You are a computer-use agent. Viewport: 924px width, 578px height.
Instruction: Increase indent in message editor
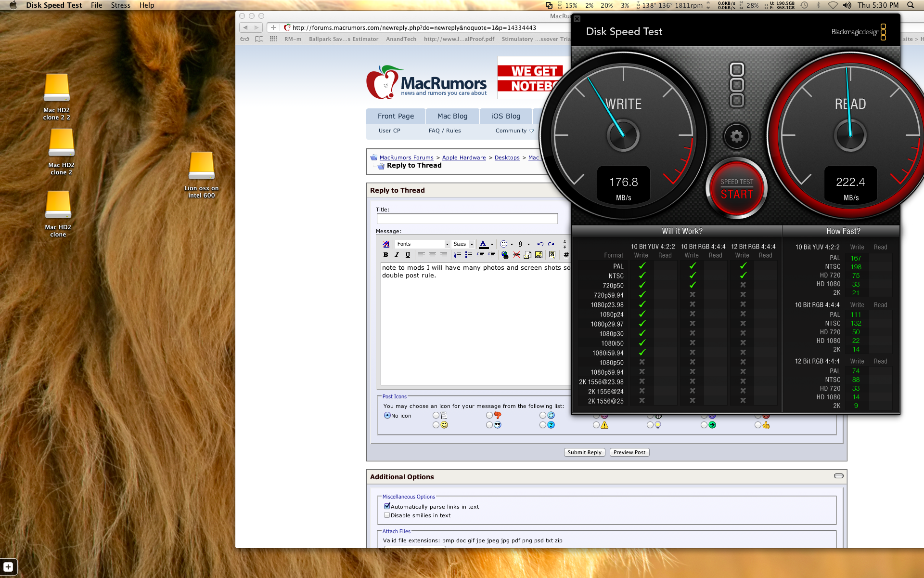[x=491, y=255]
